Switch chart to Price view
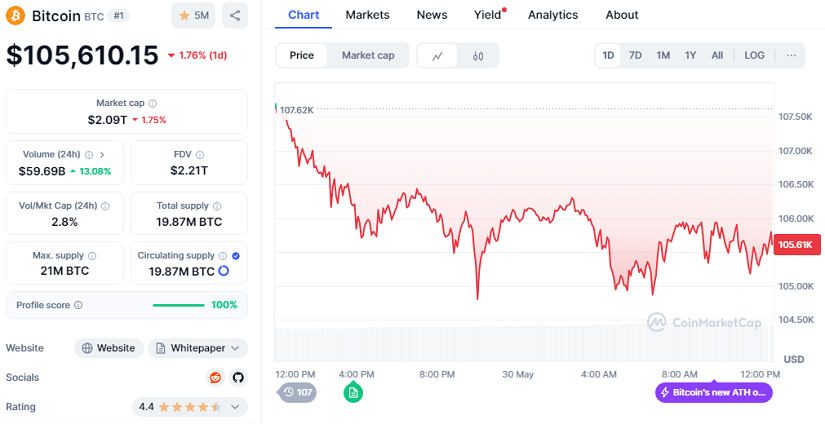The width and height of the screenshot is (825, 424). [x=302, y=56]
